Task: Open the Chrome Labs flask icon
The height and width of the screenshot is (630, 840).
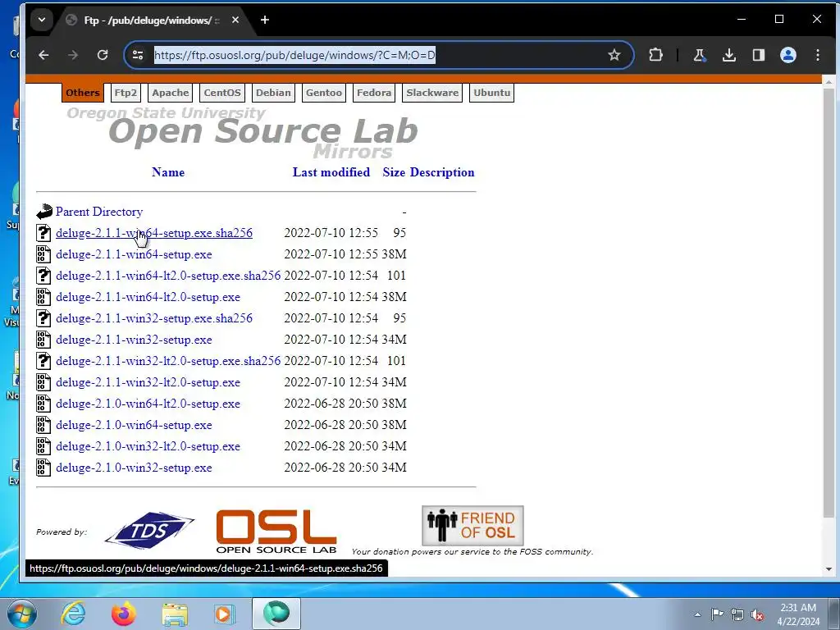Action: click(699, 55)
